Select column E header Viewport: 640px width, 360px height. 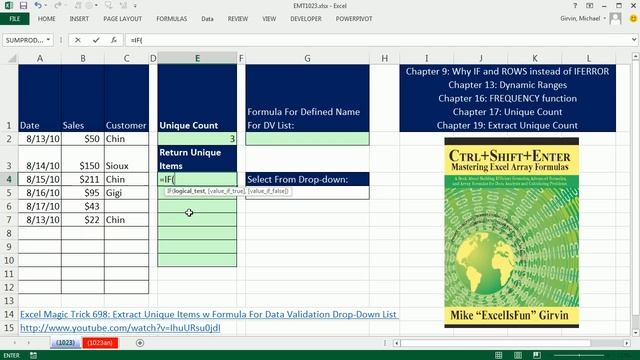[x=197, y=58]
